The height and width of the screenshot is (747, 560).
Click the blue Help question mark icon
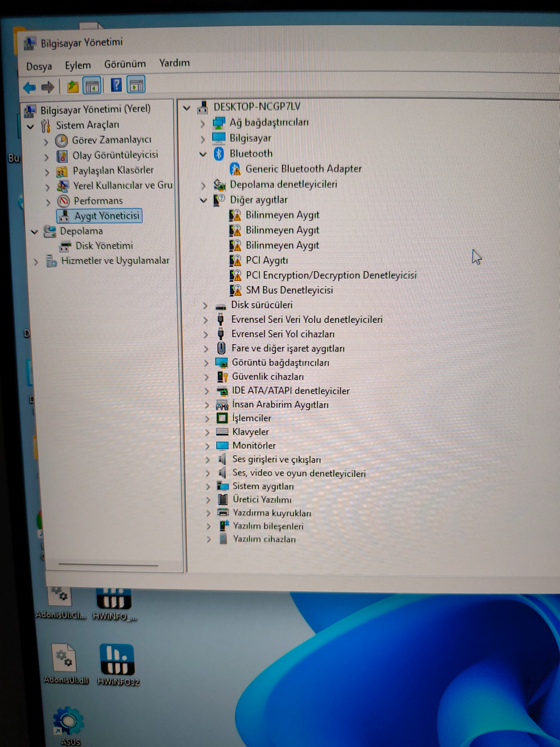116,85
